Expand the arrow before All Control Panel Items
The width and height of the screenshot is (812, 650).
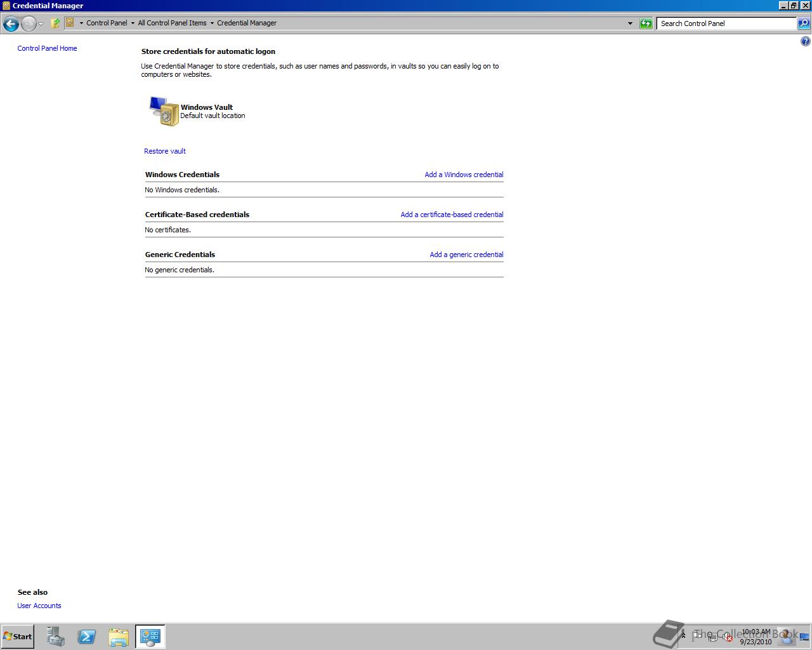pyautogui.click(x=133, y=23)
